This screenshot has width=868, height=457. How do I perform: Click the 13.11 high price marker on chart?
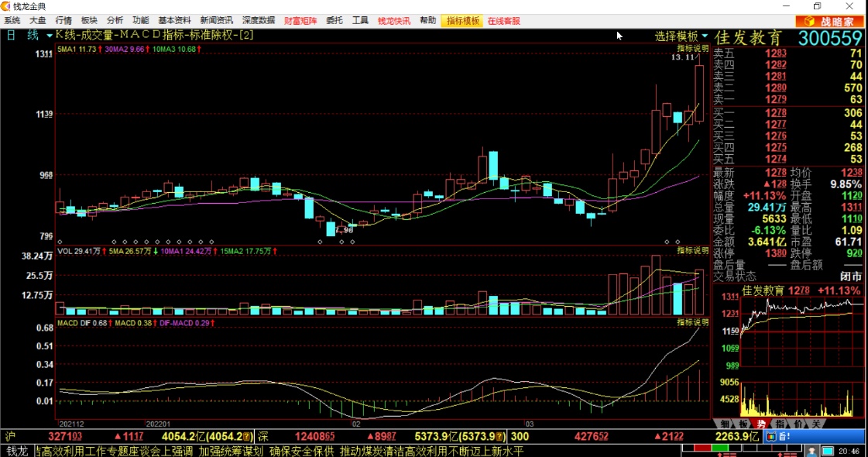click(x=682, y=57)
